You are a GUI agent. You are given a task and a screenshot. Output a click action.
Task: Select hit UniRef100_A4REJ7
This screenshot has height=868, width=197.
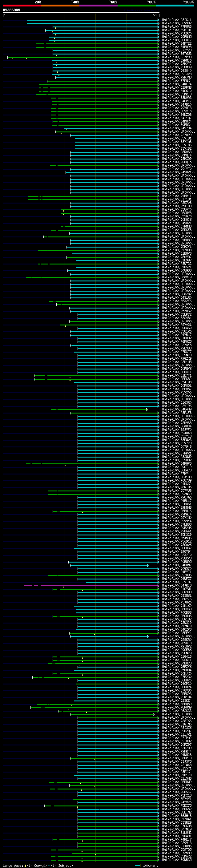click(x=177, y=840)
